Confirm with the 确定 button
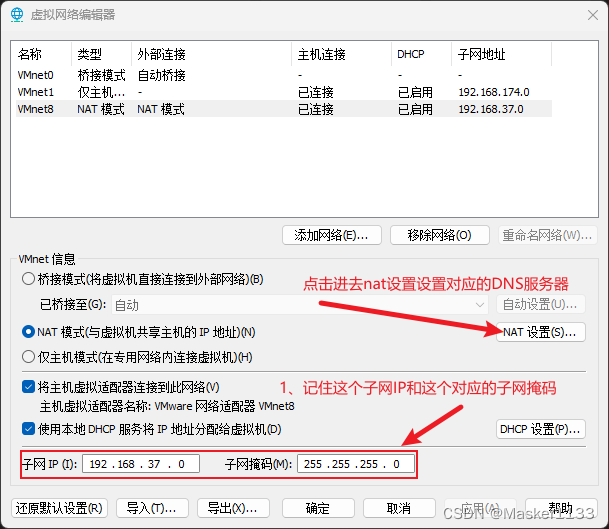The height and width of the screenshot is (529, 609). 318,508
